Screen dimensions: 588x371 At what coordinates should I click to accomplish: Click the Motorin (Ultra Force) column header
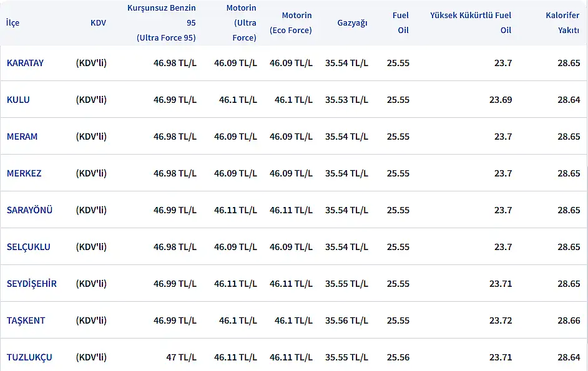[242, 23]
